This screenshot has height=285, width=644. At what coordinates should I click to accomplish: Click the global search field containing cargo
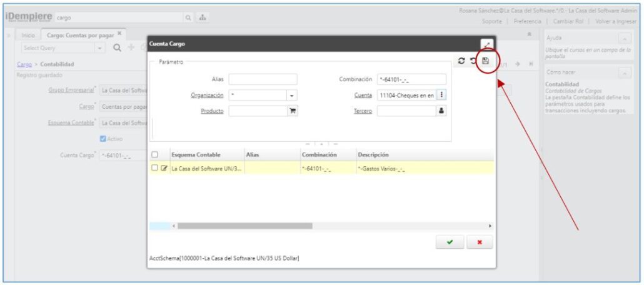(x=118, y=17)
